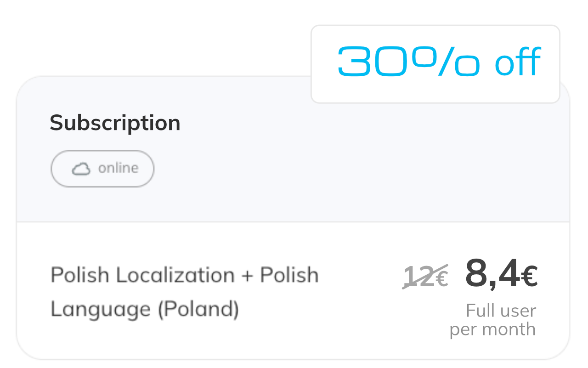Image resolution: width=588 pixels, height=368 pixels.
Task: Click the "per month" billing text
Action: pyautogui.click(x=492, y=329)
